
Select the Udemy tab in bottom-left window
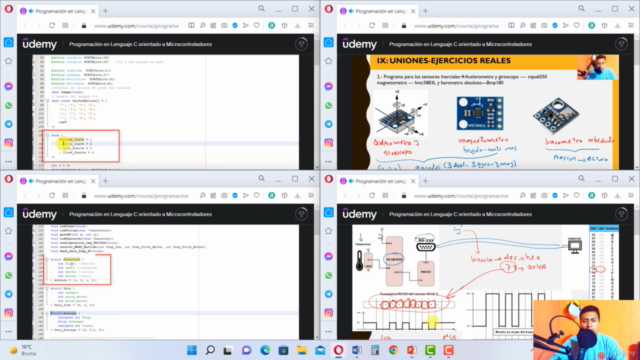[58, 181]
